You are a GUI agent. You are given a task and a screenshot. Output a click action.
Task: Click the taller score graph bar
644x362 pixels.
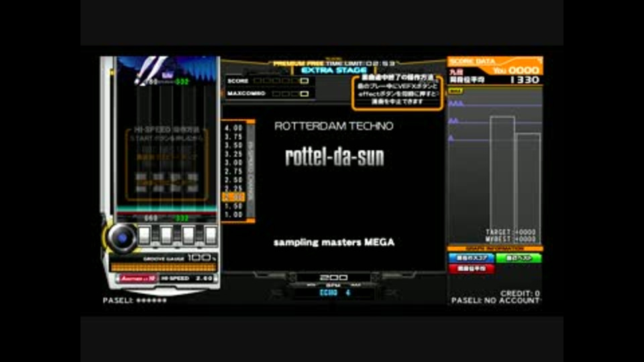[502, 180]
